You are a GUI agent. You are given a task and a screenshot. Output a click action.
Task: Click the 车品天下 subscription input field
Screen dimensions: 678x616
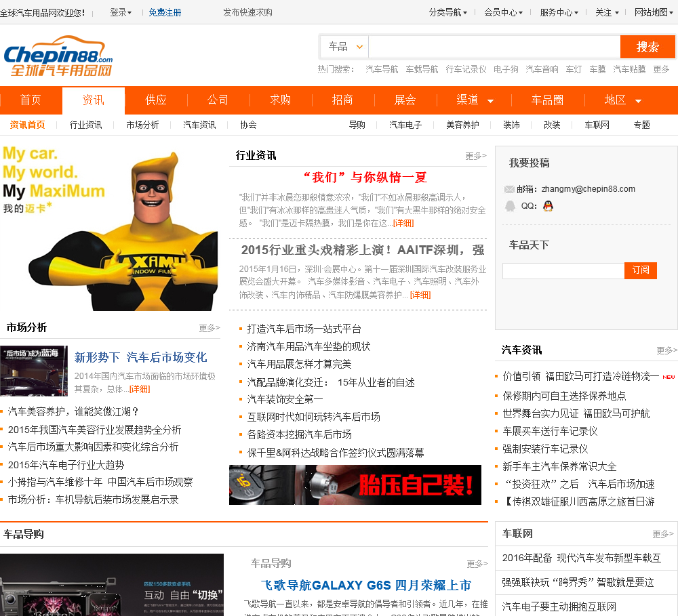coord(563,270)
